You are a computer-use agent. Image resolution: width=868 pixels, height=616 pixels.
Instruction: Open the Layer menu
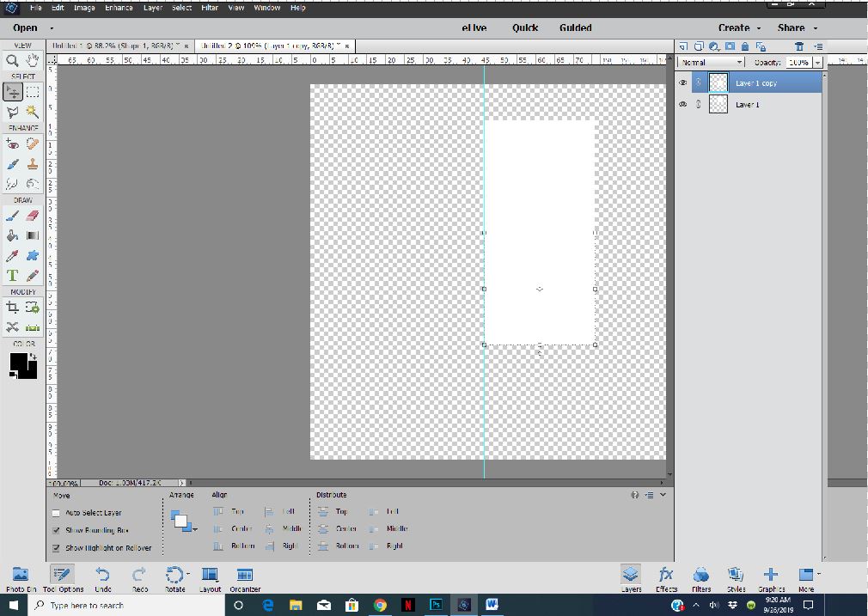pos(153,8)
